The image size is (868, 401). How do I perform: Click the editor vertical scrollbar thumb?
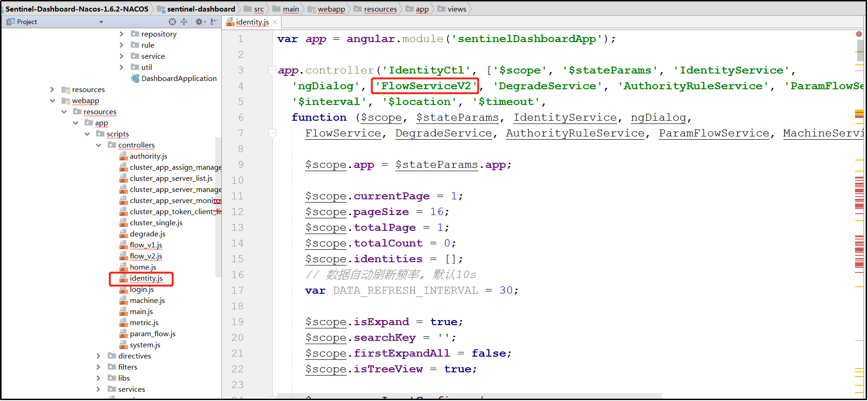pyautogui.click(x=860, y=50)
